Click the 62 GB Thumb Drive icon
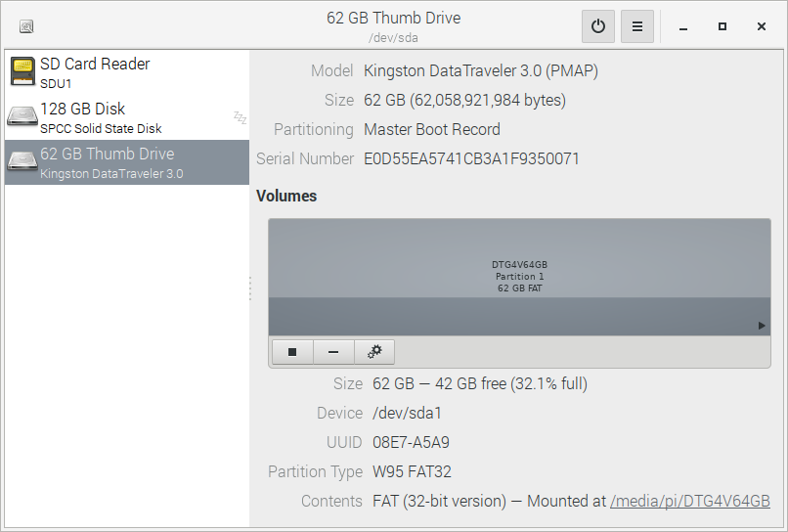Image resolution: width=788 pixels, height=532 pixels. (22, 160)
